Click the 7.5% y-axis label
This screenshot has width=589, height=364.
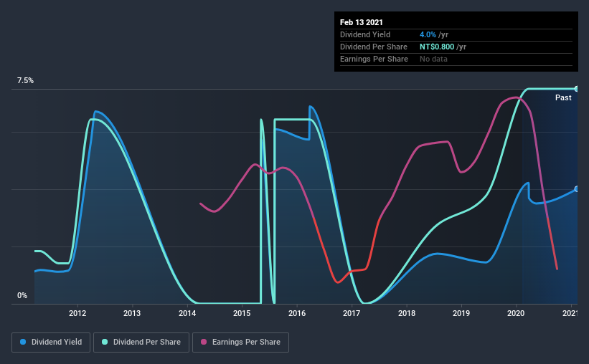coord(25,81)
